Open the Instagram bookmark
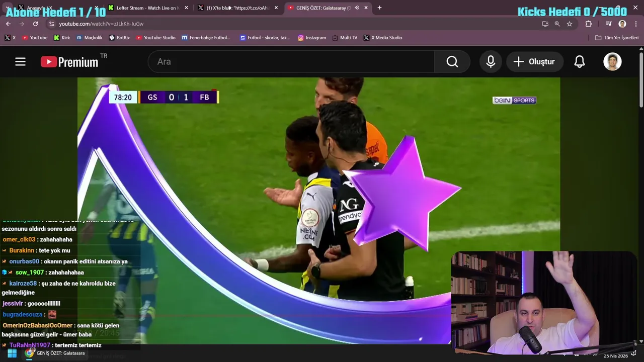 (x=312, y=38)
